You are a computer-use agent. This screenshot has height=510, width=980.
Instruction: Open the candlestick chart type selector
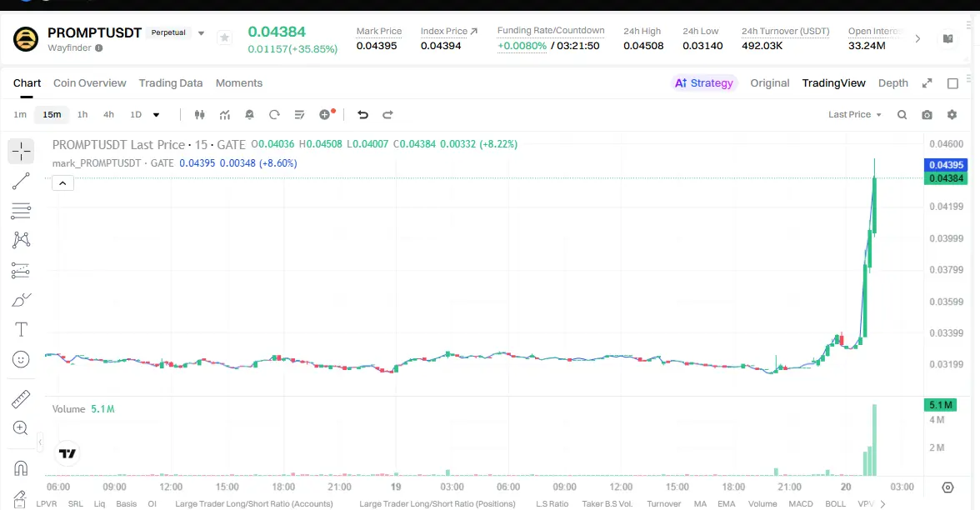(199, 114)
